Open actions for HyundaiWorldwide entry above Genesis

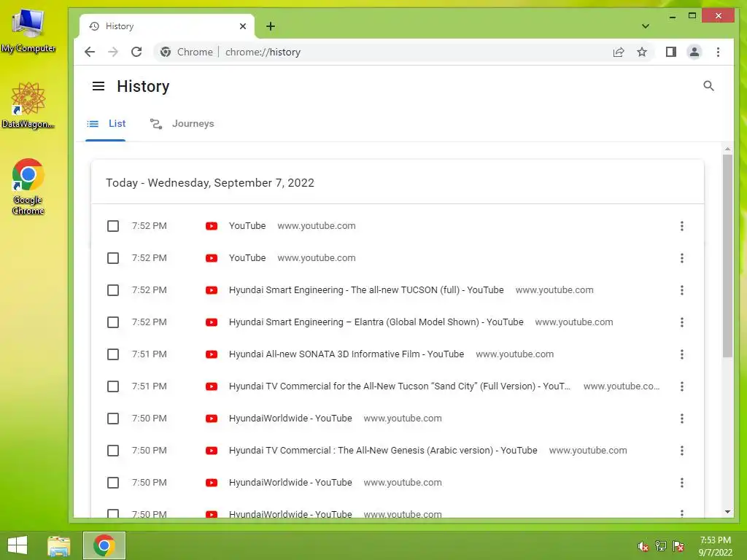[682, 419]
